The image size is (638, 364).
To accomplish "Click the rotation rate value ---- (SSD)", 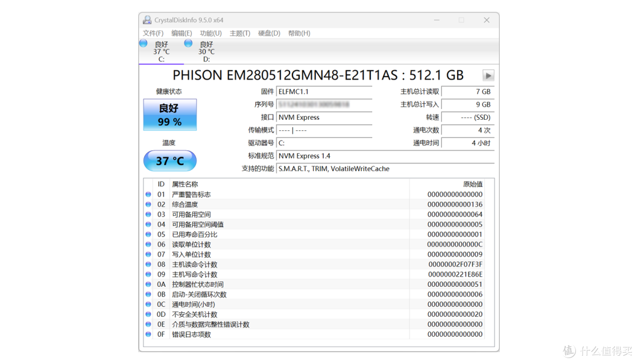I will pyautogui.click(x=468, y=117).
